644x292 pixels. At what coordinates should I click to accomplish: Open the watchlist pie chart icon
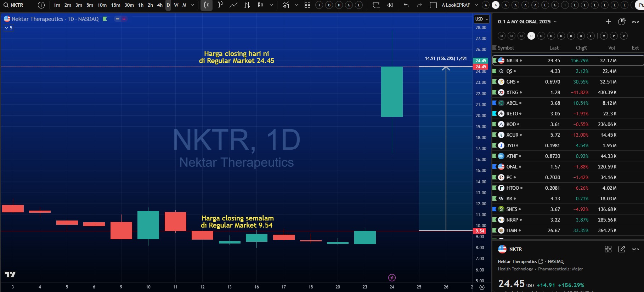(622, 22)
